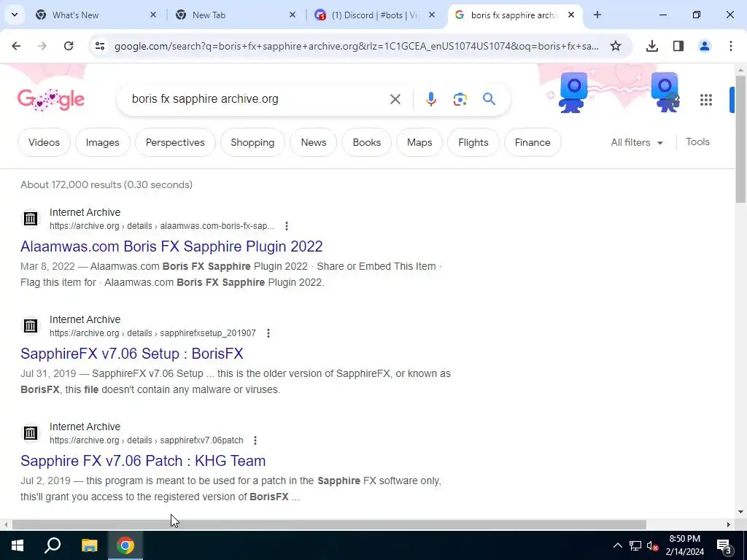
Task: Show hidden system tray icons
Action: [617, 545]
